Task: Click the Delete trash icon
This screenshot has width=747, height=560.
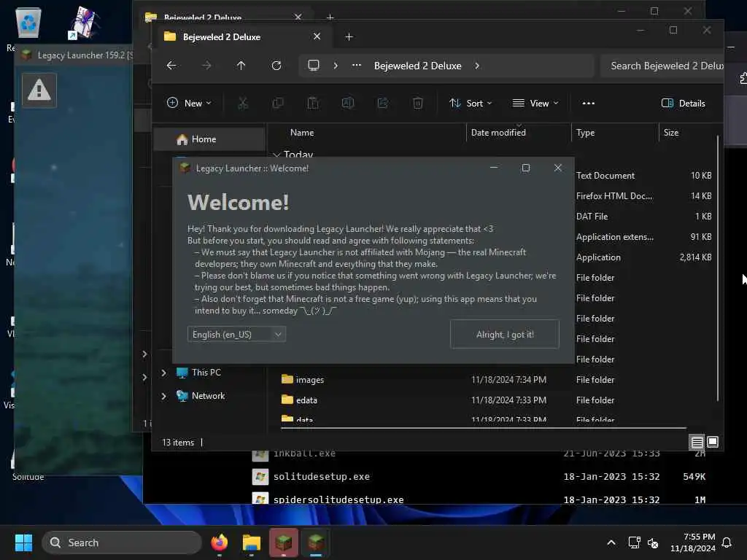Action: [418, 103]
